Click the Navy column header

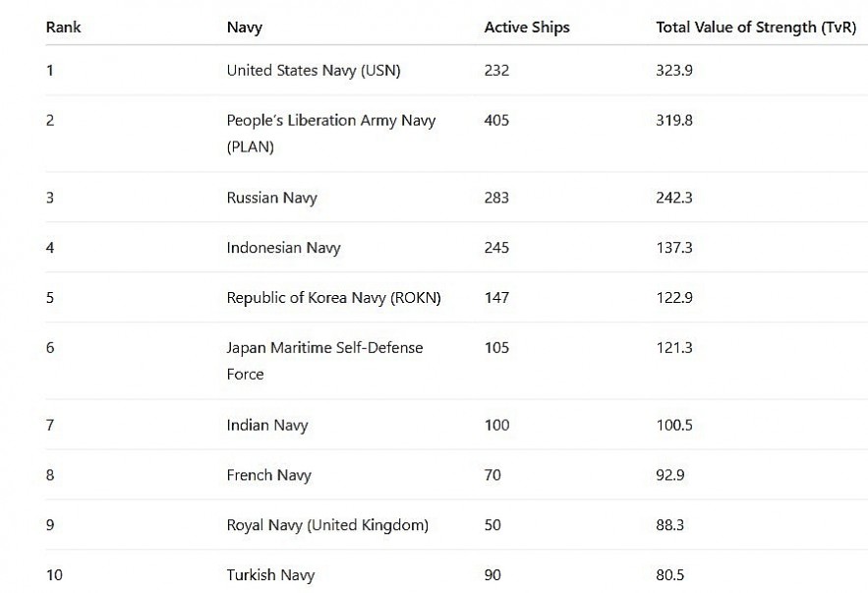point(244,28)
